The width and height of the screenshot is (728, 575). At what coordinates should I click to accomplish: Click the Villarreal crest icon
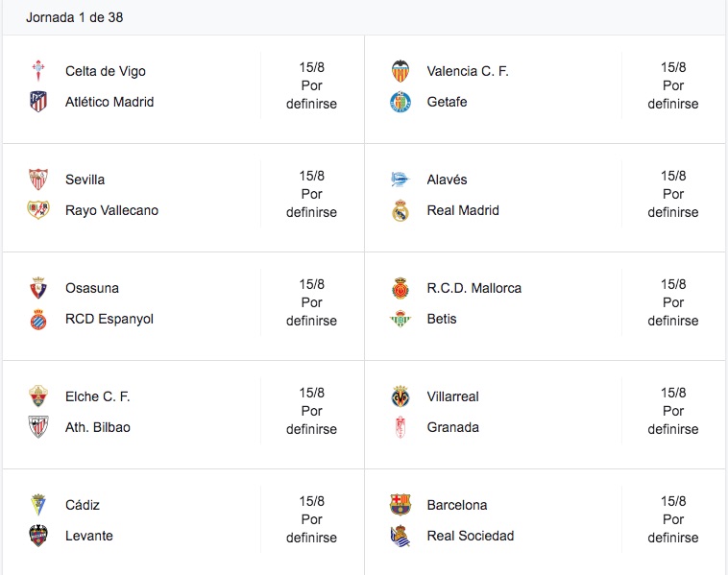click(x=400, y=396)
